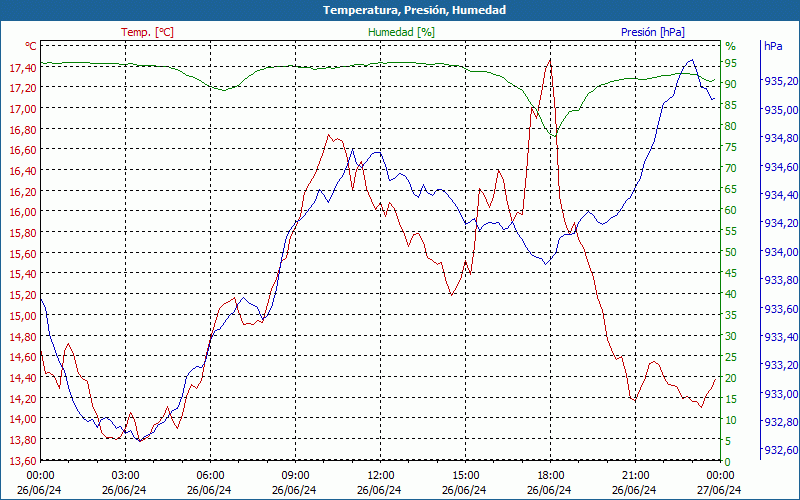Click time axis label '21:00'
800x500 pixels.
pyautogui.click(x=634, y=475)
